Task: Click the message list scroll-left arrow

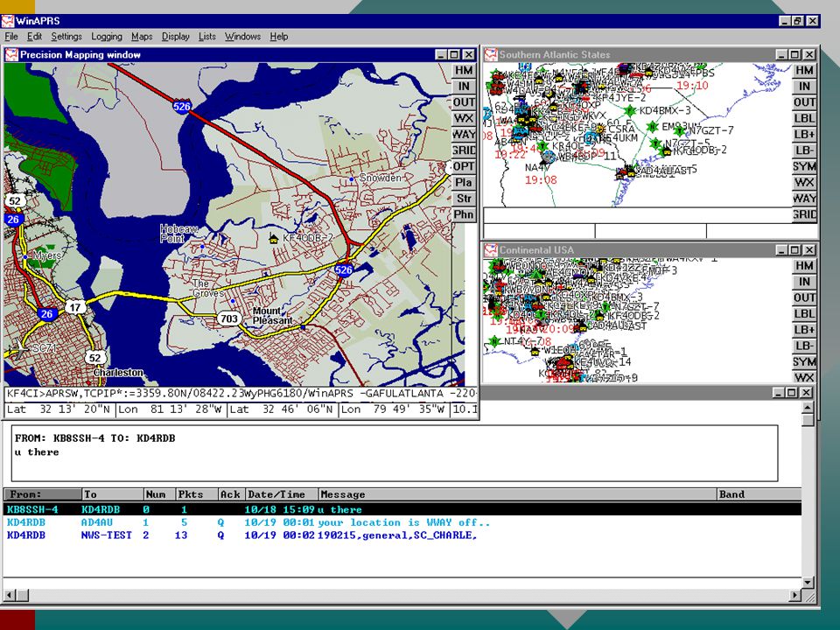Action: tap(9, 595)
